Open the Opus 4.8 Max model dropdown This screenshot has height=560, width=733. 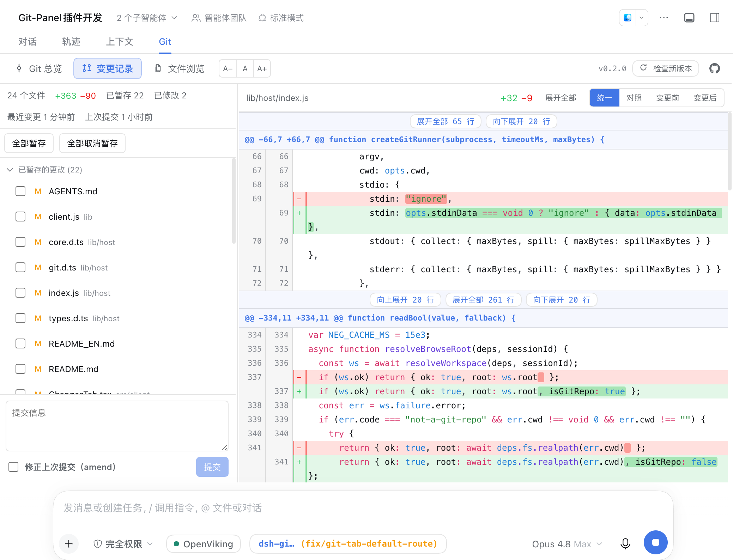pos(567,544)
